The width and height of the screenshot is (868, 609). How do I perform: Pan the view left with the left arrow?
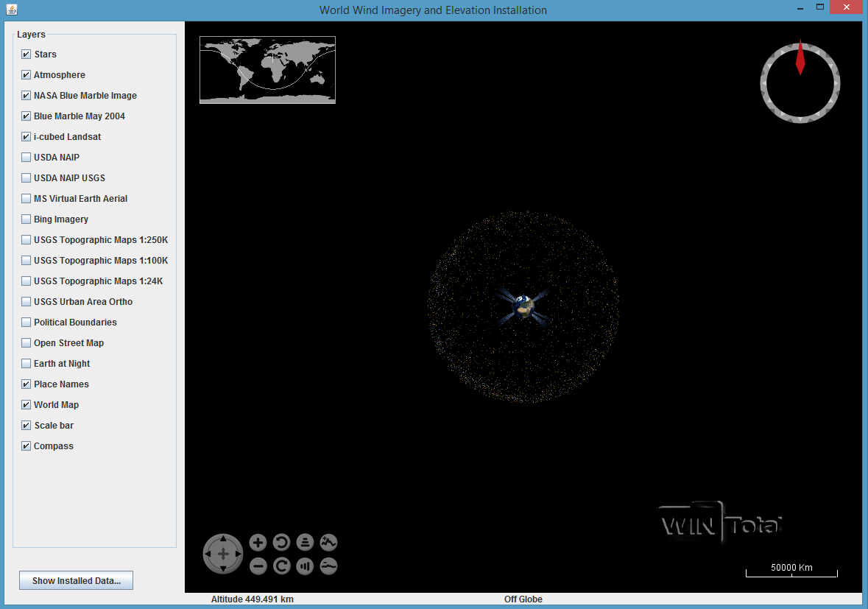pyautogui.click(x=208, y=554)
